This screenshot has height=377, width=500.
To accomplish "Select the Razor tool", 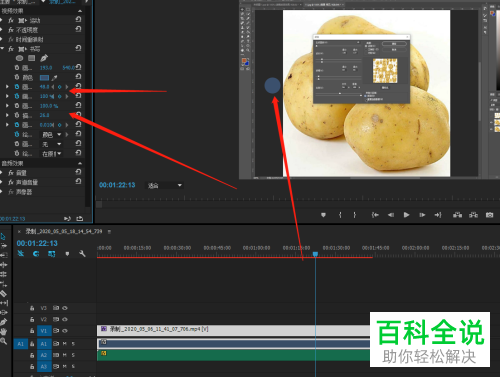I will tap(4, 294).
